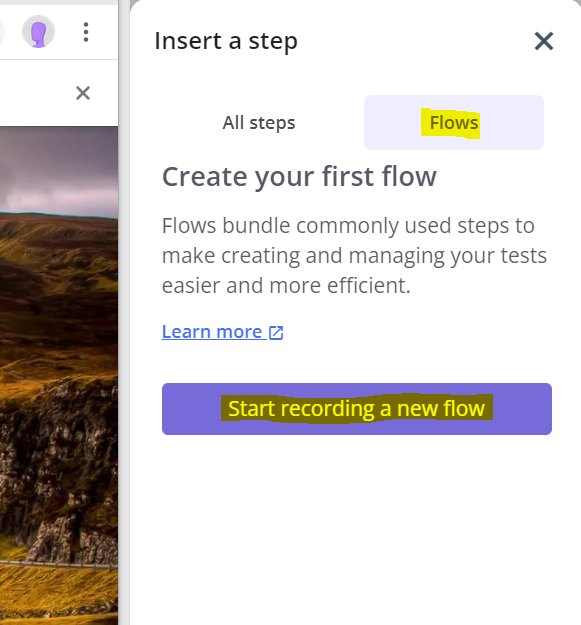581x625 pixels.
Task: Start recording a new flow
Action: tap(357, 409)
